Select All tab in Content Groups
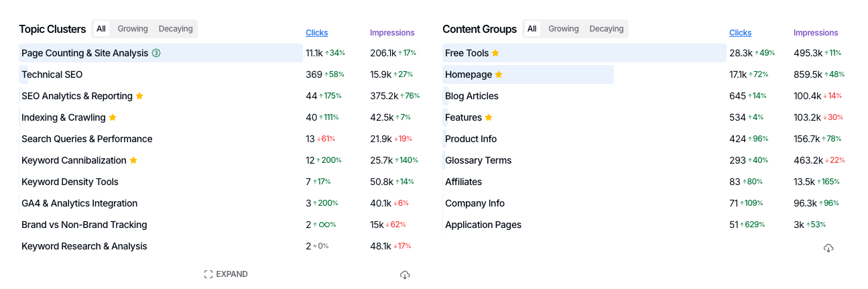This screenshot has height=289, width=868. [x=532, y=29]
